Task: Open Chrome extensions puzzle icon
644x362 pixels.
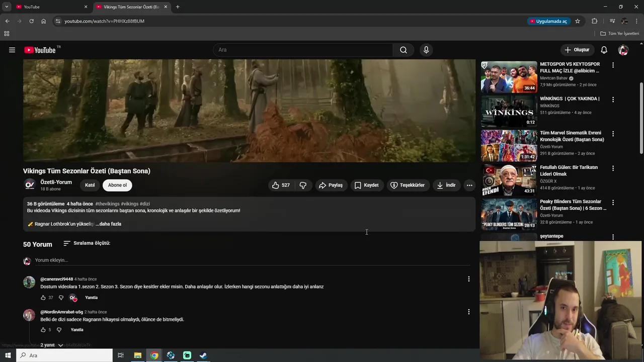Action: [594, 21]
